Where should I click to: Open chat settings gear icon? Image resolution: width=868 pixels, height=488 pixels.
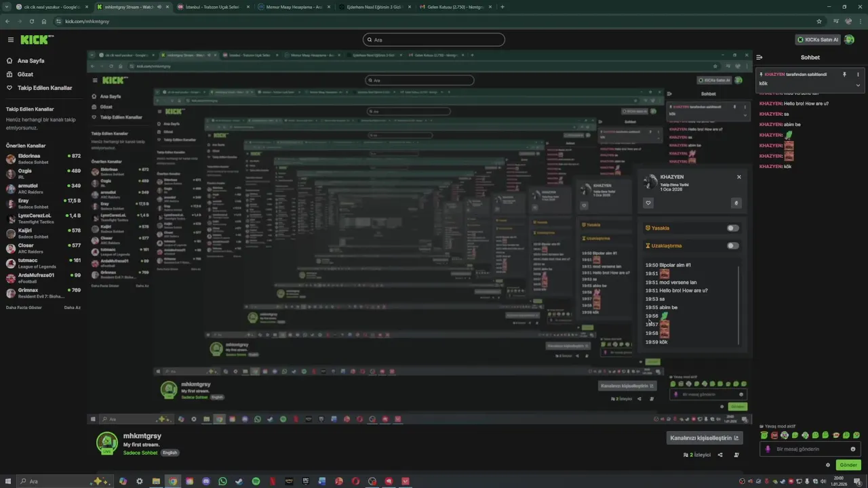(x=828, y=465)
